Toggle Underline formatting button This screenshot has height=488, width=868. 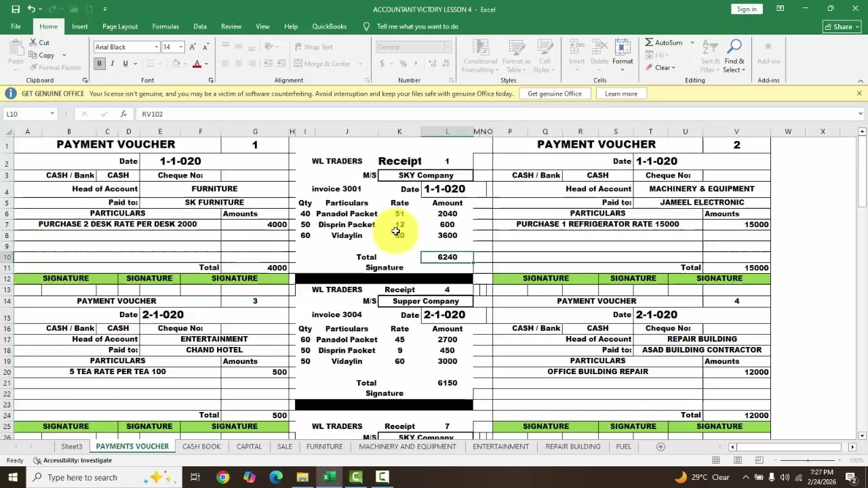(x=125, y=64)
